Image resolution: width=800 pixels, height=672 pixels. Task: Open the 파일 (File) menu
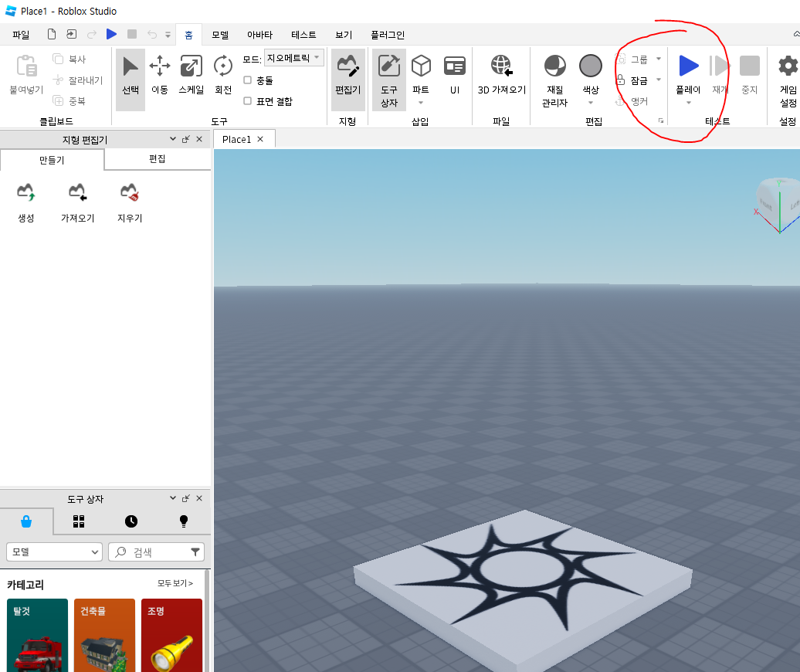(21, 35)
